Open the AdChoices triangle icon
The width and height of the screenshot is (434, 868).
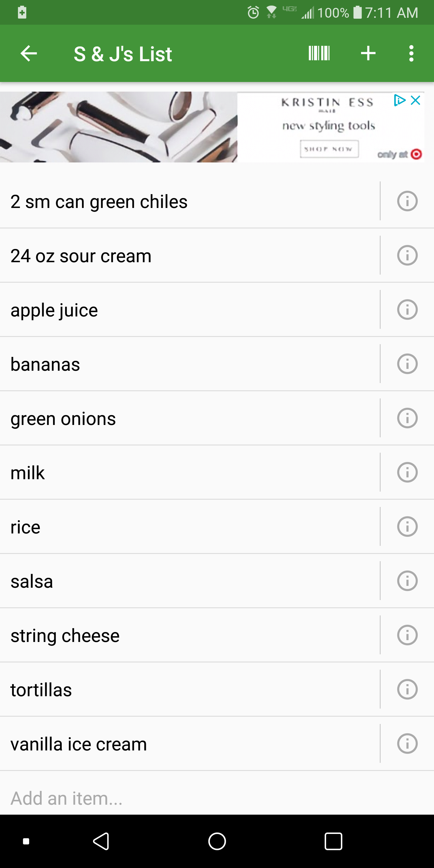(x=399, y=100)
